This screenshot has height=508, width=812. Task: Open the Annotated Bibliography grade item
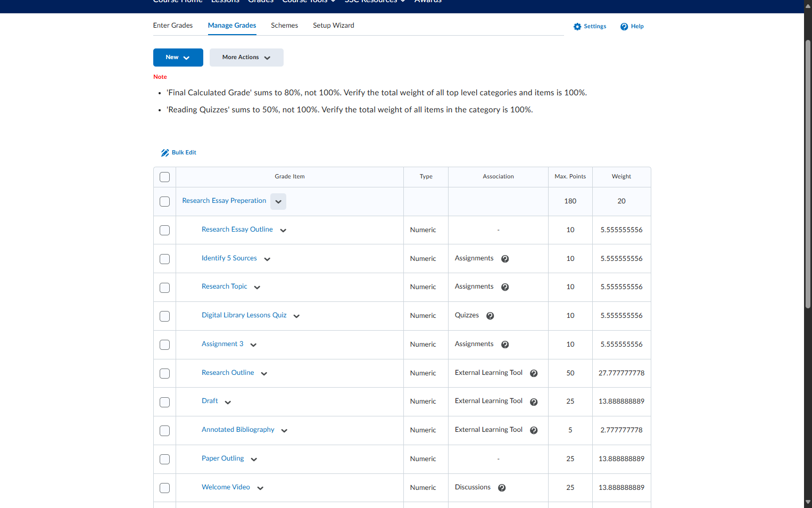(238, 430)
